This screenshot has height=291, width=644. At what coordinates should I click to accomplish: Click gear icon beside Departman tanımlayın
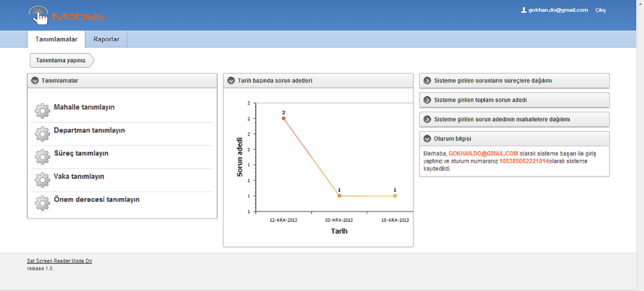[42, 134]
